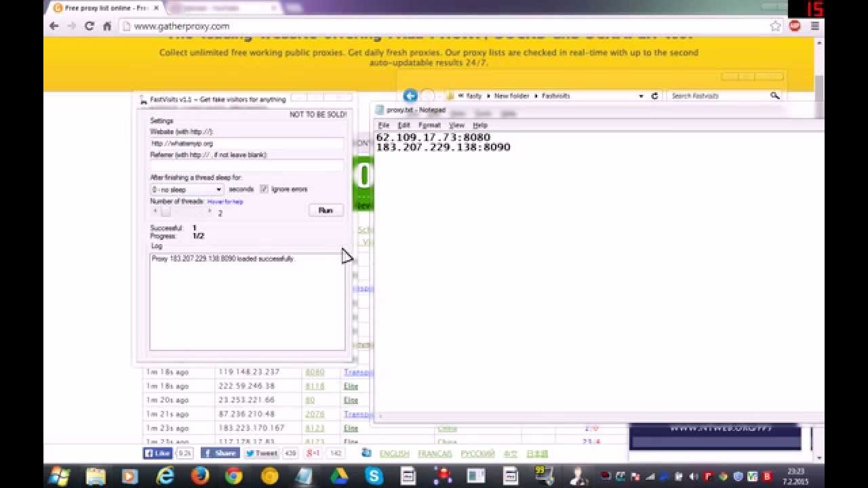Click line 183.207.229.138:8090 in Notepad
The width and height of the screenshot is (868, 488).
point(443,147)
